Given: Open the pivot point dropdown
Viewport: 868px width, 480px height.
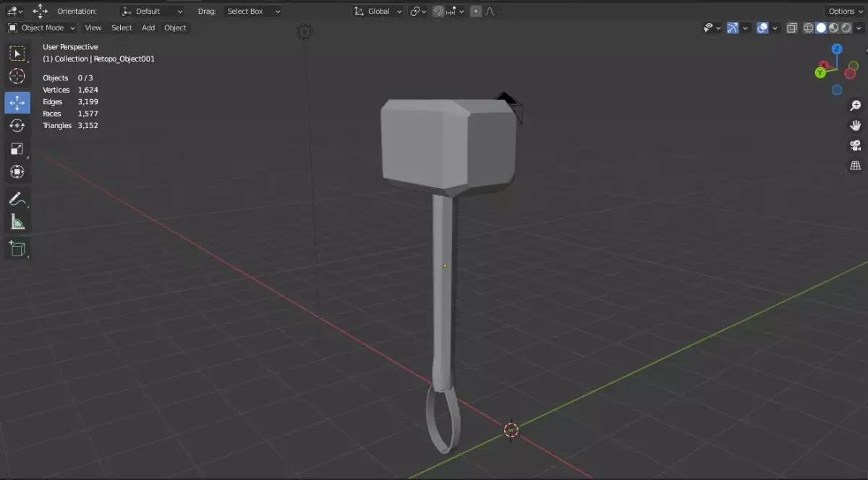Looking at the screenshot, I should pyautogui.click(x=418, y=12).
